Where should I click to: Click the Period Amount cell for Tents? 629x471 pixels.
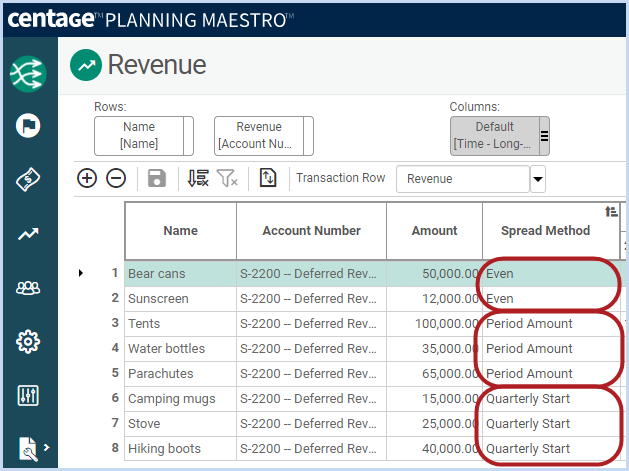click(551, 324)
